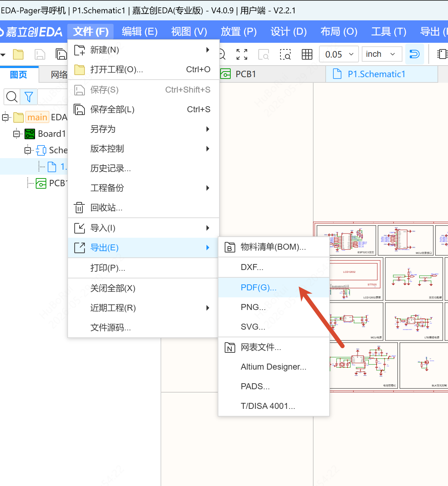448x486 pixels.
Task: Choose PNG... export option
Action: click(274, 307)
